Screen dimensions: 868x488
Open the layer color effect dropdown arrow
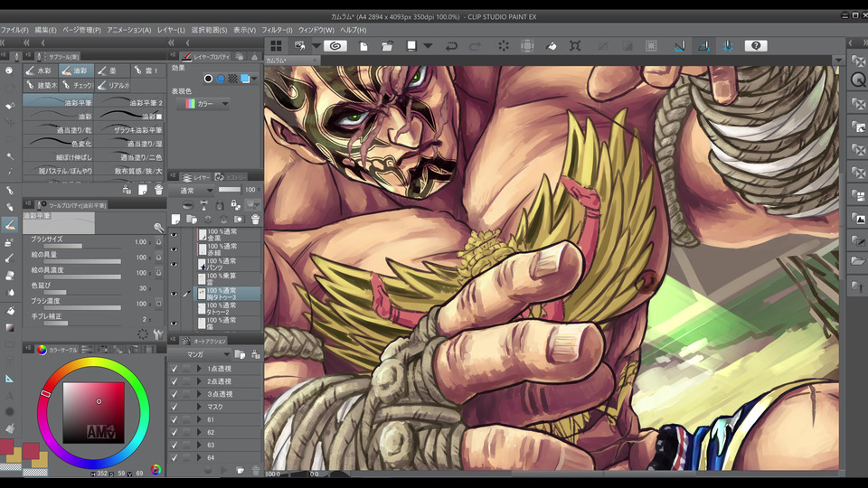tap(254, 79)
